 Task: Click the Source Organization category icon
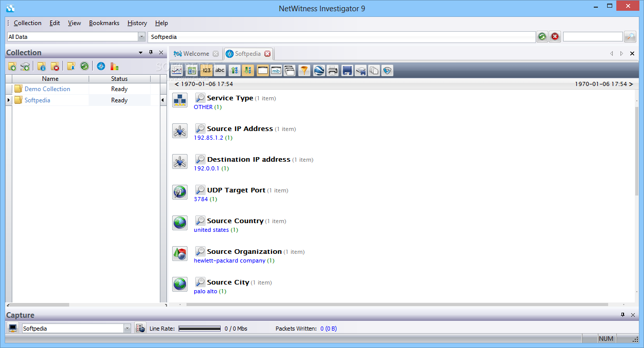(180, 254)
